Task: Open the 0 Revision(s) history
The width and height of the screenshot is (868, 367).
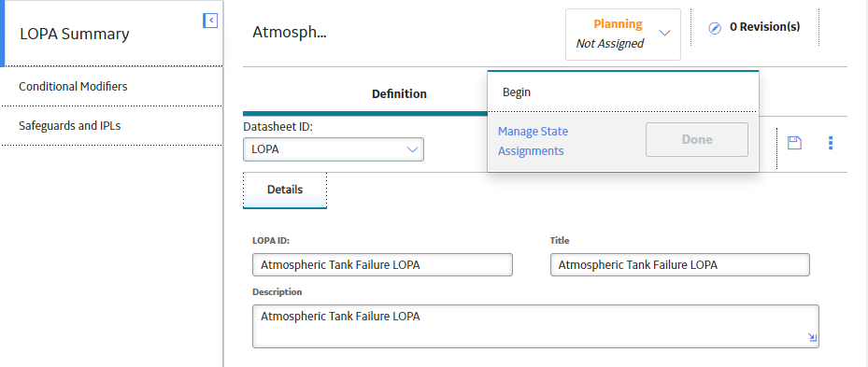Action: [x=764, y=26]
